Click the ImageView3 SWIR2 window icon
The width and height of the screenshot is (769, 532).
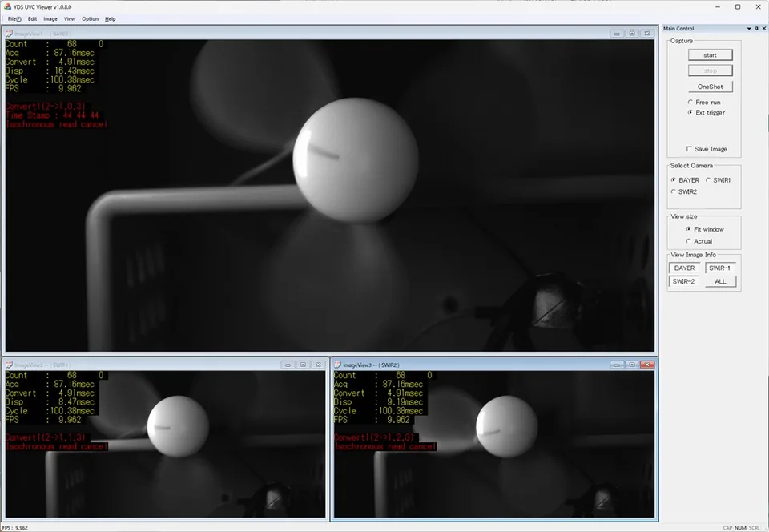point(337,365)
